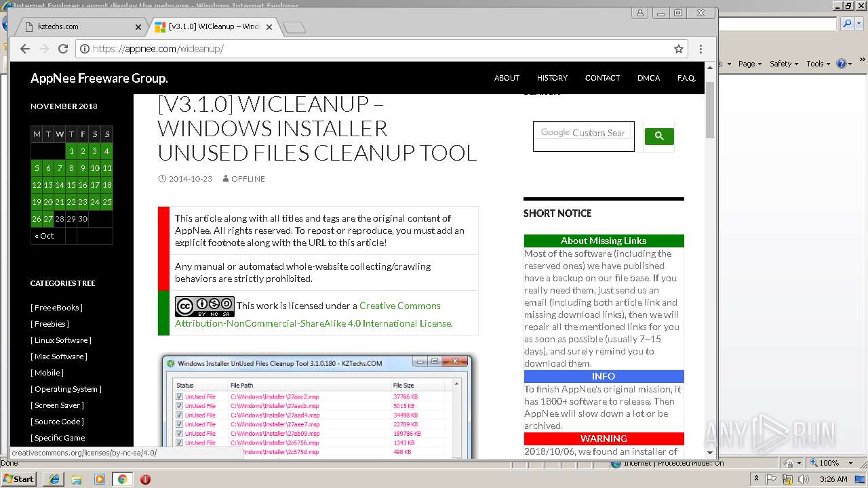Open the Internet Explorer help icon

click(x=841, y=64)
